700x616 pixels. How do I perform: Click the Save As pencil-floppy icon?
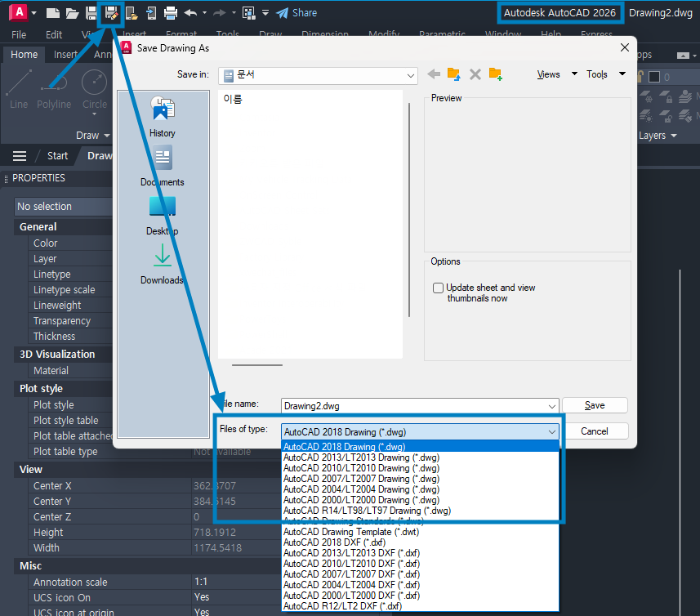click(112, 13)
